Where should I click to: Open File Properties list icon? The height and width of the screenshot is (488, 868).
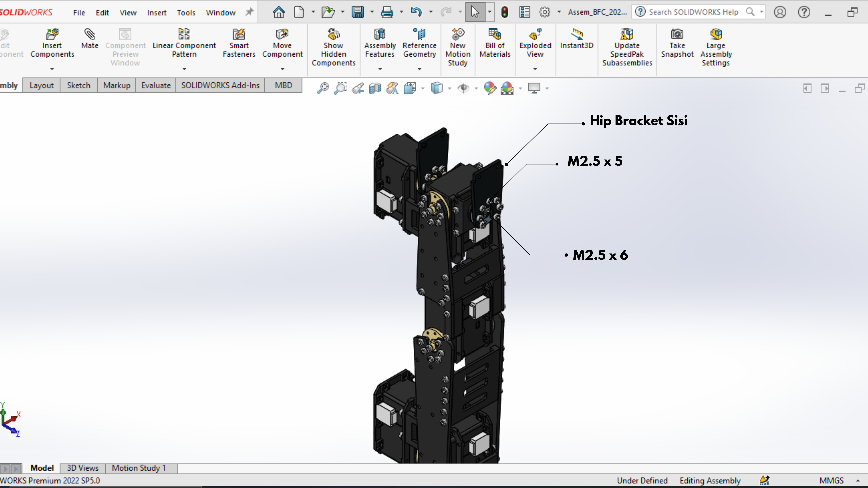coord(525,12)
